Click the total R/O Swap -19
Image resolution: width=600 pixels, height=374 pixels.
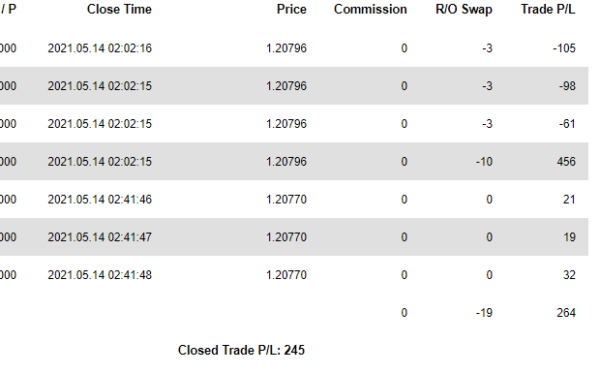pyautogui.click(x=484, y=313)
